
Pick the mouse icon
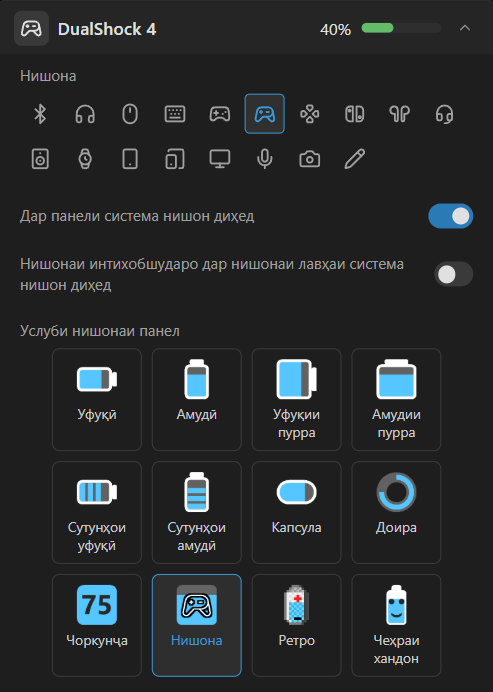130,114
